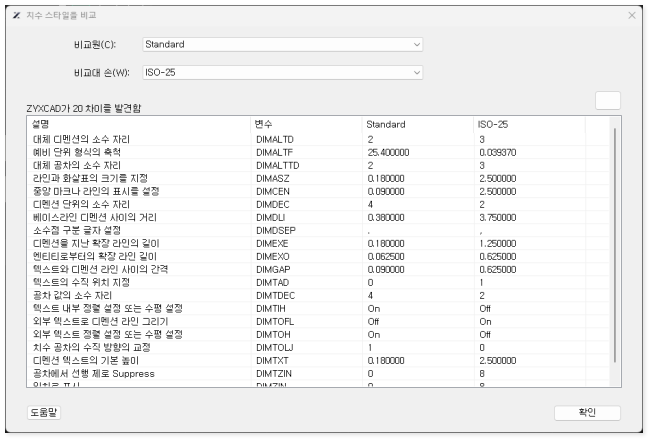This screenshot has width=652, height=442.
Task: Click ISO-25 value 1.250000 in DIMEXE row
Action: [x=497, y=244]
